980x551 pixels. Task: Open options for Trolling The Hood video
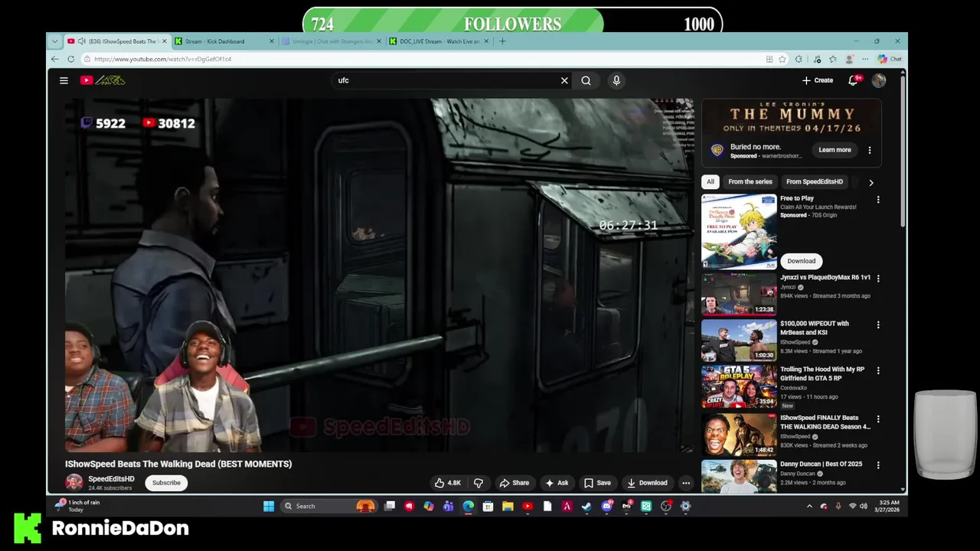click(x=878, y=370)
